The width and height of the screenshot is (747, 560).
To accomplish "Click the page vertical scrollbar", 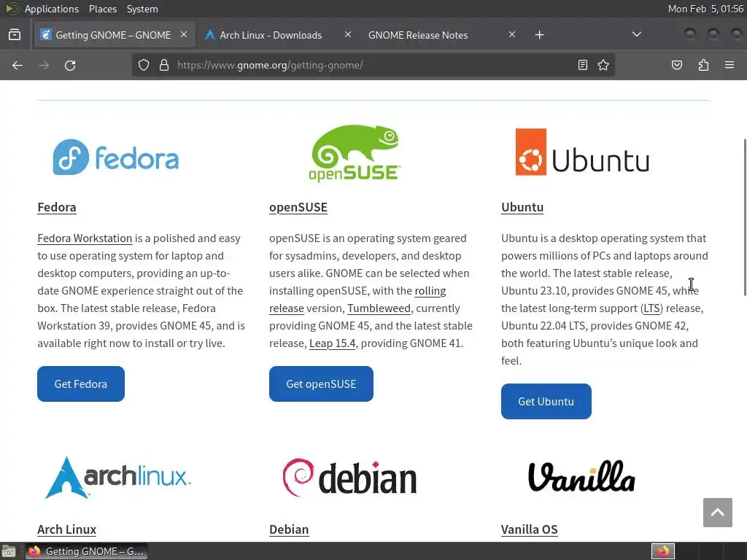I will [x=744, y=217].
